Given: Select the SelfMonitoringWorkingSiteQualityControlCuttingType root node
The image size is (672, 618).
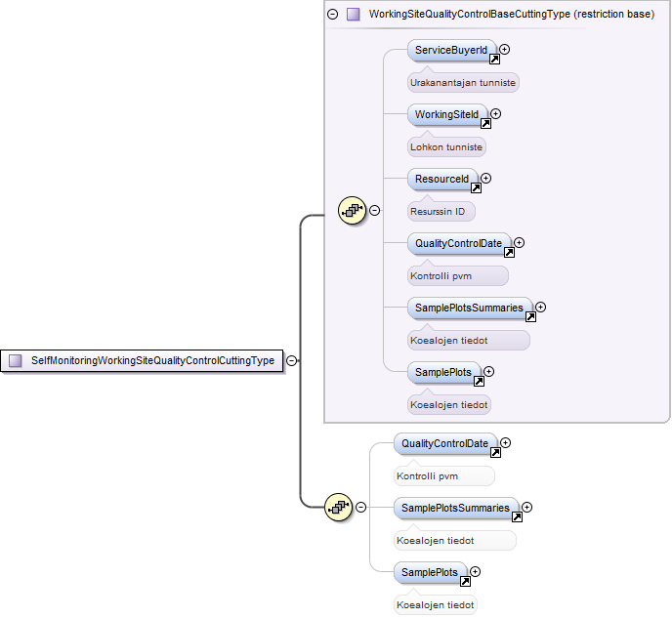Looking at the screenshot, I should [142, 360].
